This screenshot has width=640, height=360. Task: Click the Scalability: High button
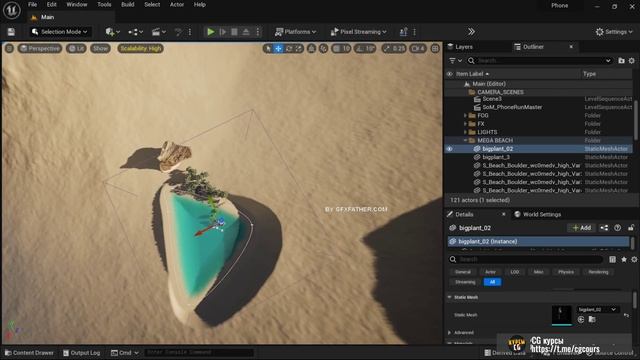(x=140, y=49)
